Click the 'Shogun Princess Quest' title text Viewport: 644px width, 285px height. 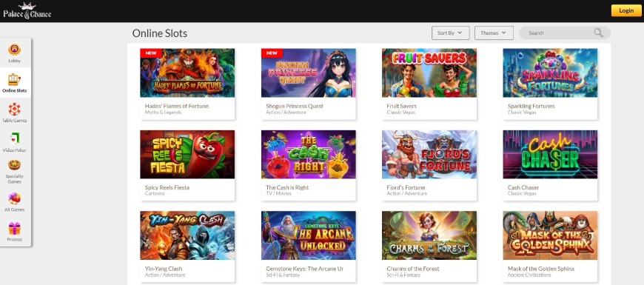[x=295, y=106]
